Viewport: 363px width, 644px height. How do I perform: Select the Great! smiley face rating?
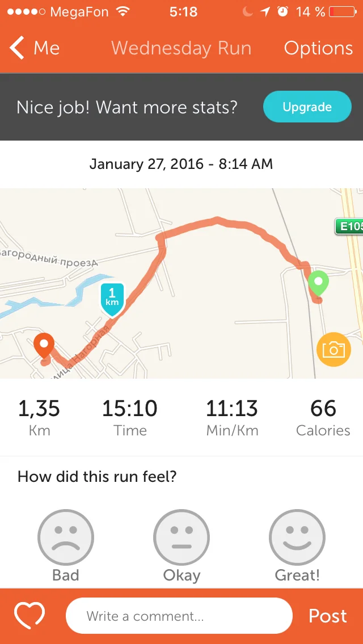point(297,537)
